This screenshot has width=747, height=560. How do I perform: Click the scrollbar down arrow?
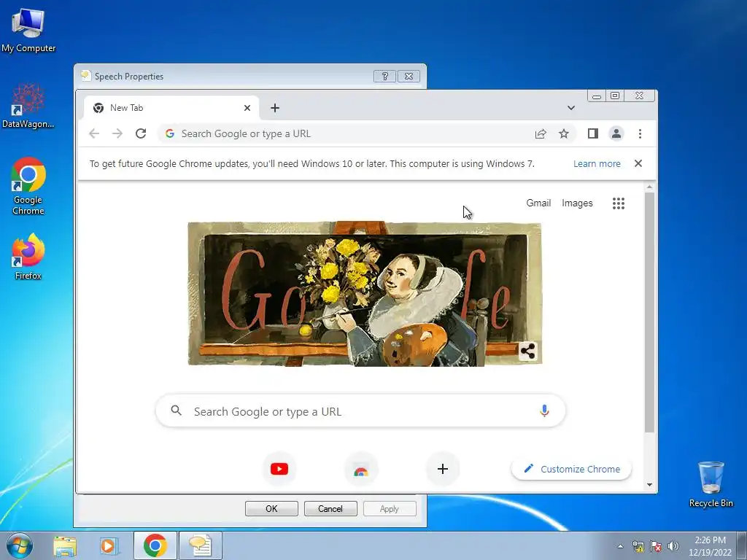[649, 485]
